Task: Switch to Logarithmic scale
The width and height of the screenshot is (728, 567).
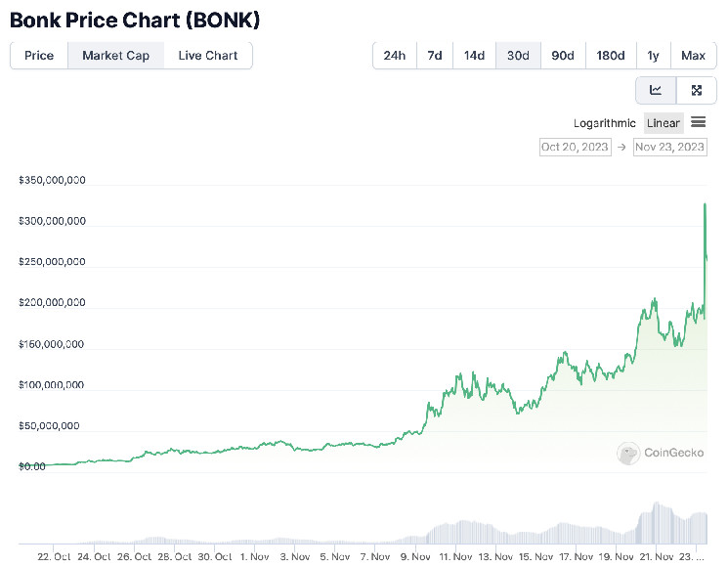Action: point(605,123)
